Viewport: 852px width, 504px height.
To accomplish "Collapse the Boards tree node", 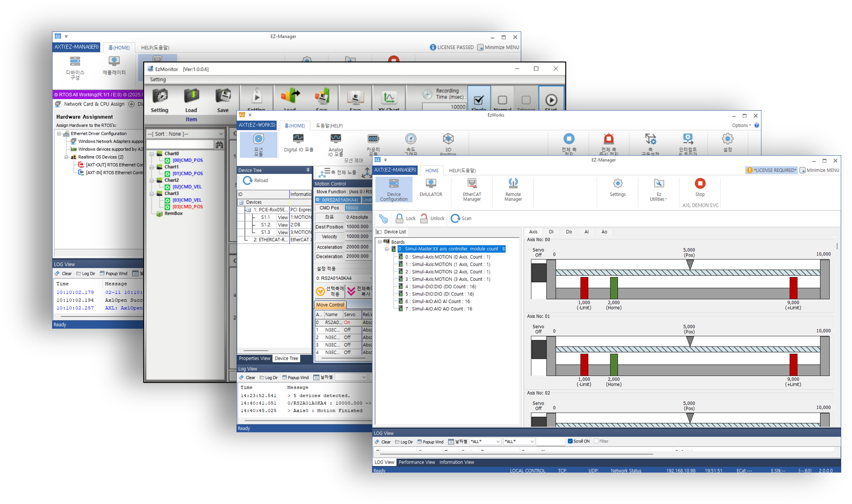I will coord(380,242).
